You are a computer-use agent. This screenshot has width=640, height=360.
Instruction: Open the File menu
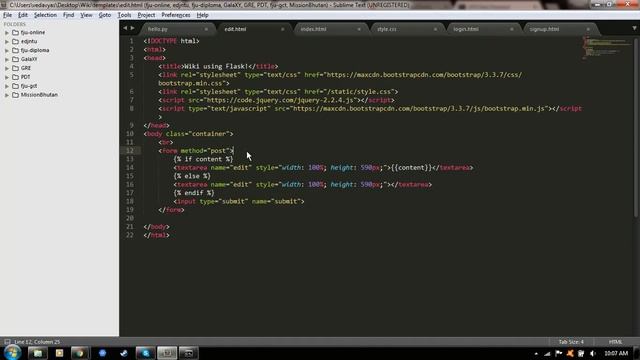pos(7,15)
